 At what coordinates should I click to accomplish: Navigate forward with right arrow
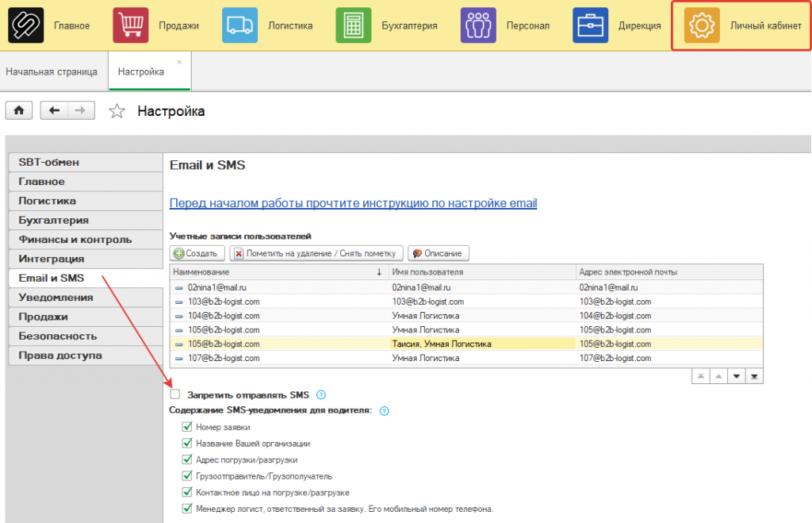[x=81, y=110]
